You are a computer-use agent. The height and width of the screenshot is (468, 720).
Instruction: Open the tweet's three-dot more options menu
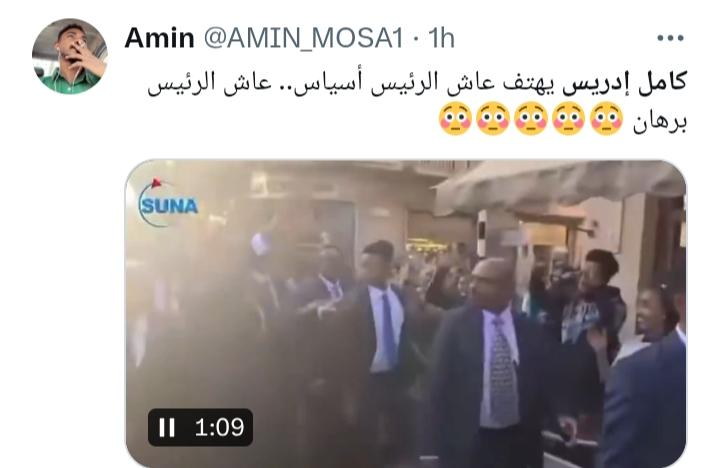tap(670, 38)
